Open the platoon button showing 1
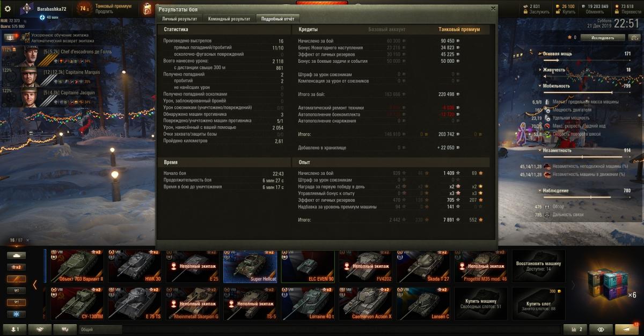The height and width of the screenshot is (336, 644). (x=15, y=330)
